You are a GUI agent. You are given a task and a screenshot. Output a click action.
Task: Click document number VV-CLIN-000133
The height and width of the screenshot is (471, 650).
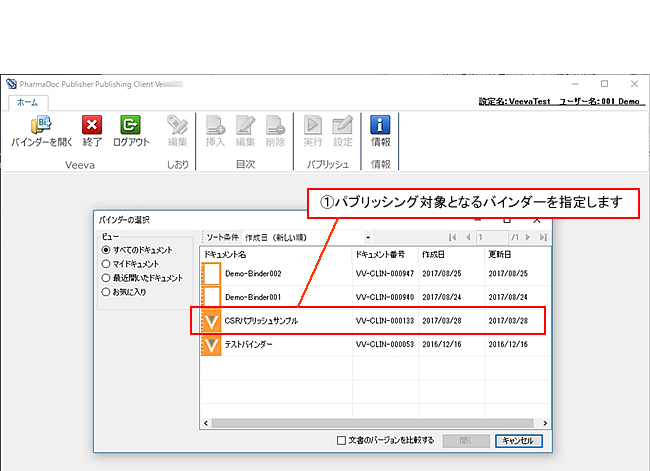[x=385, y=321]
